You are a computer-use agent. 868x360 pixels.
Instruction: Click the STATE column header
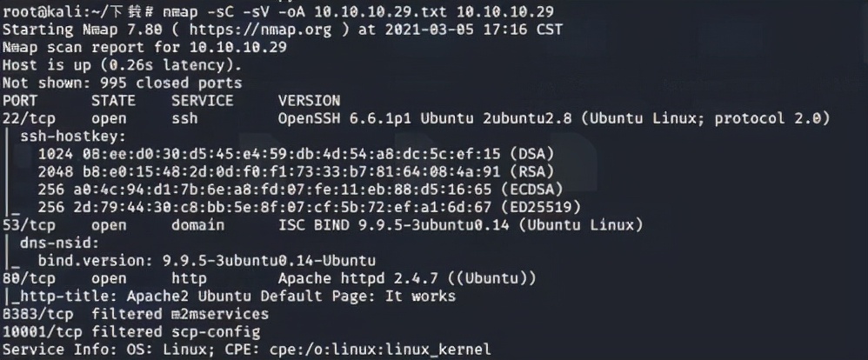113,100
